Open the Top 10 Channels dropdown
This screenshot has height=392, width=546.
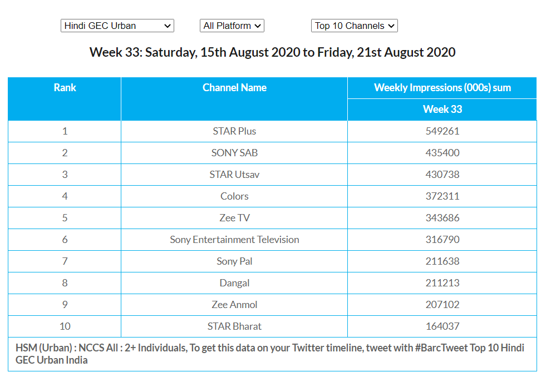pyautogui.click(x=354, y=26)
